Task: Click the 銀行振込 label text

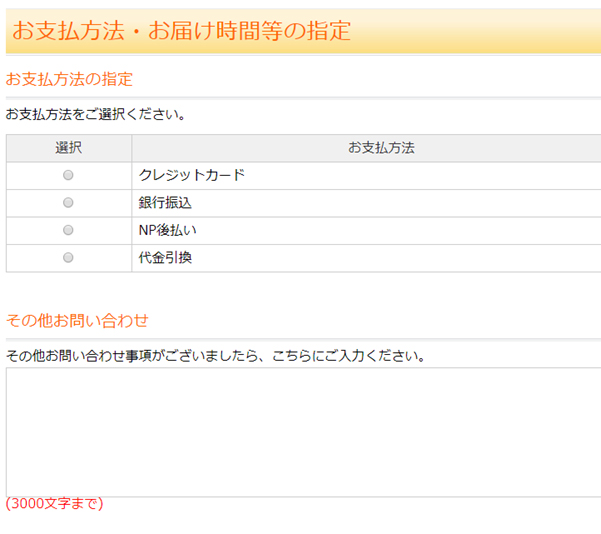Action: click(x=165, y=202)
